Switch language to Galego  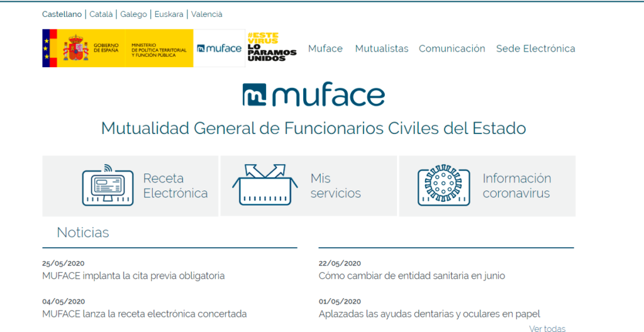(x=133, y=14)
